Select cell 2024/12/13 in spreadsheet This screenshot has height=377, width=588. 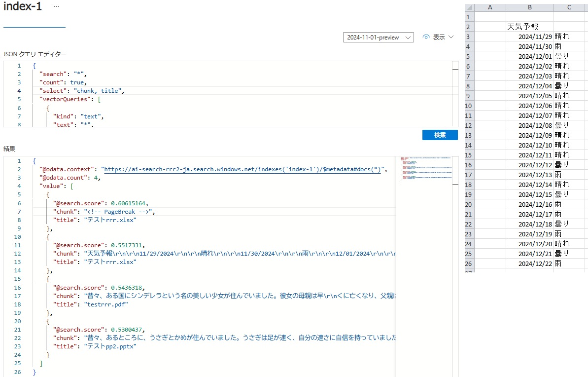pyautogui.click(x=529, y=175)
